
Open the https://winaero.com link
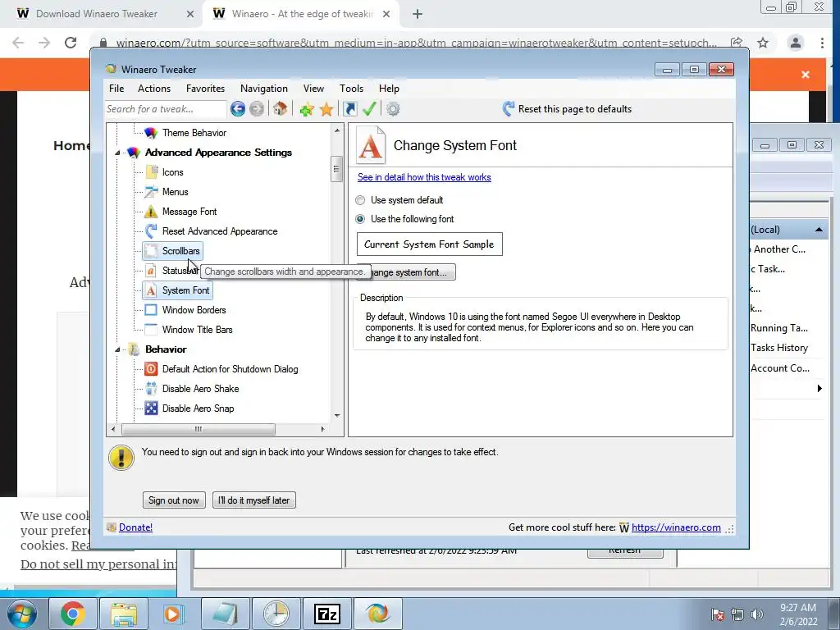[676, 527]
